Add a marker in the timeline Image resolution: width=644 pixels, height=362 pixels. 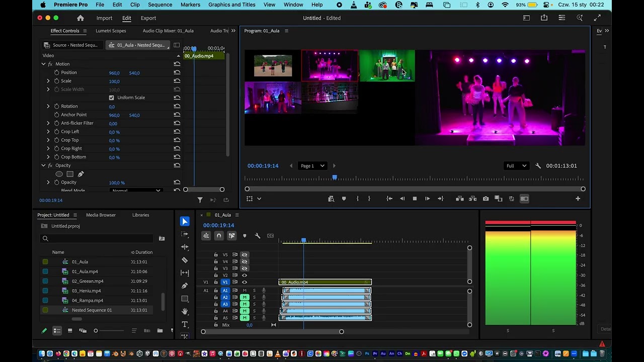pos(245,236)
